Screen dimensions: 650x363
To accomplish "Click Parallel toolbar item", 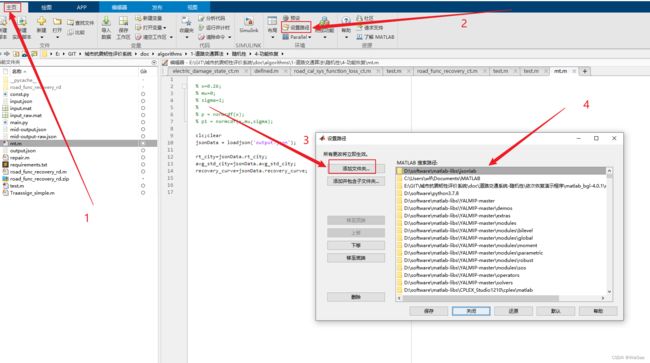I will tap(297, 37).
